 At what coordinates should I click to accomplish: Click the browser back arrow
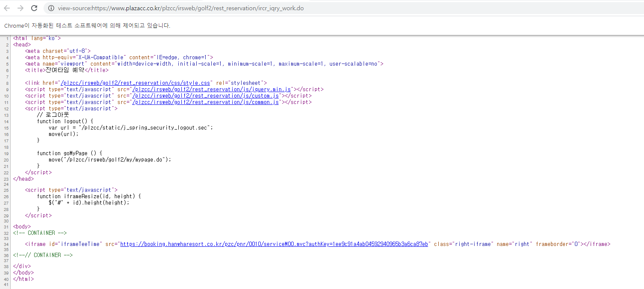7,8
